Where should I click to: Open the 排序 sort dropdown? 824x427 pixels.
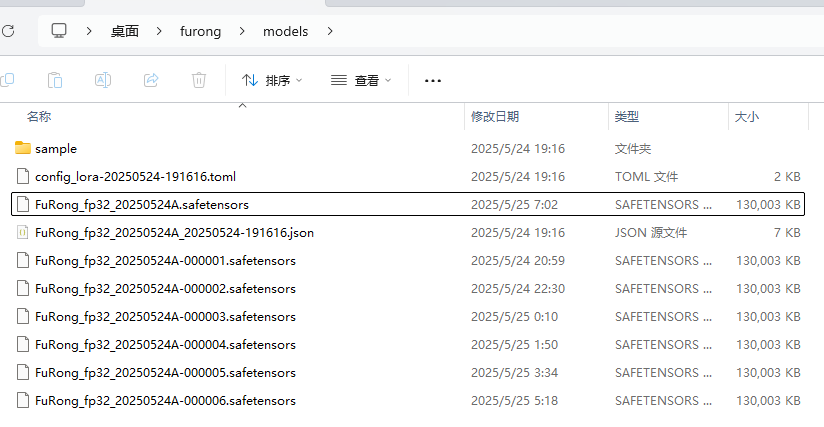point(271,80)
